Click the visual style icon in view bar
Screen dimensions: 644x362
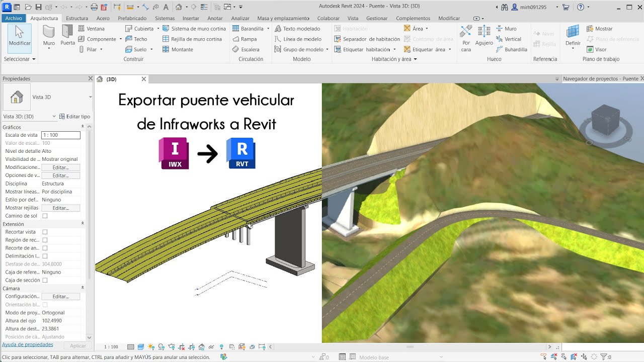(x=141, y=347)
